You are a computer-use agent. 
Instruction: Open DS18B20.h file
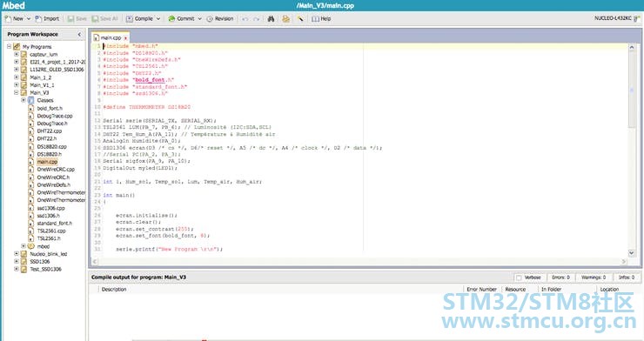click(x=50, y=154)
